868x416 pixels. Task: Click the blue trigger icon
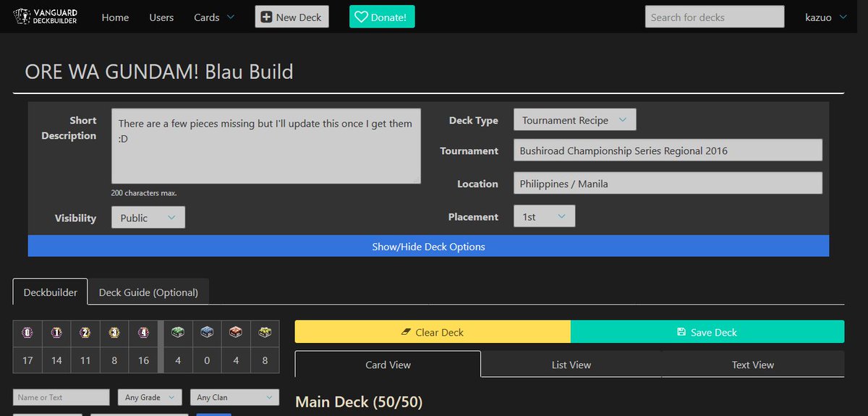click(207, 333)
